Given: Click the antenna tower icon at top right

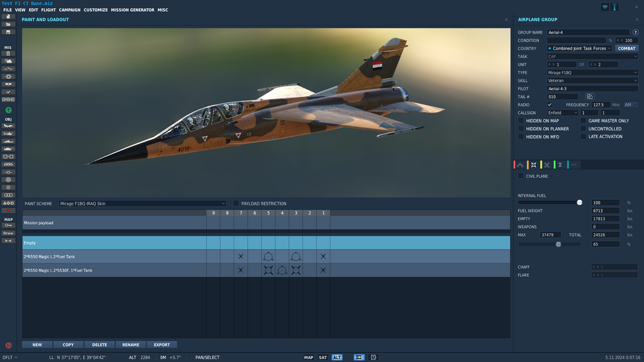Looking at the screenshot, I should point(615,7).
